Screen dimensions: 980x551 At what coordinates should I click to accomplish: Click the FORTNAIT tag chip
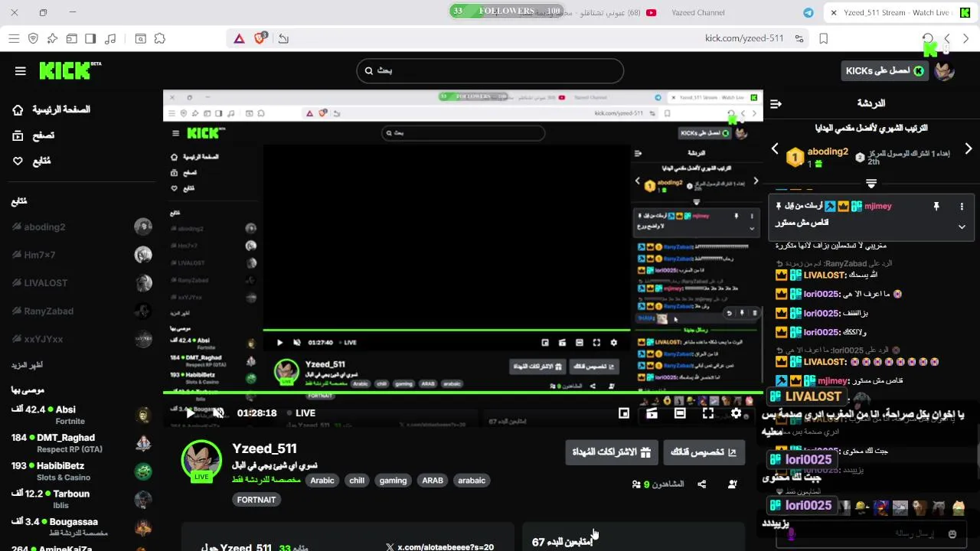pos(256,500)
